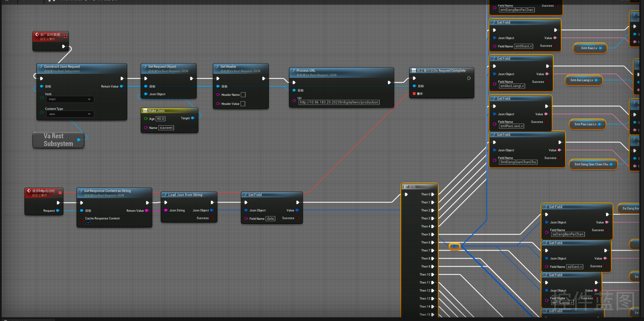Click sequence node exec input pin
Viewport: 644px width, 321px height.
click(x=407, y=194)
